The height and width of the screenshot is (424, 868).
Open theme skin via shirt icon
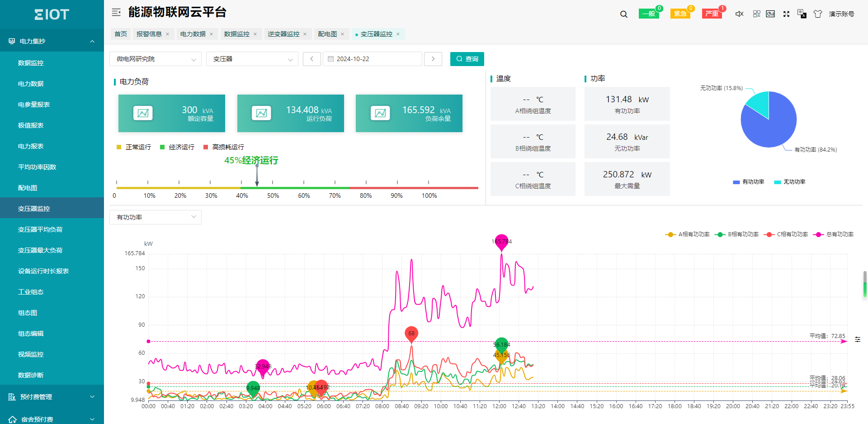(x=817, y=14)
